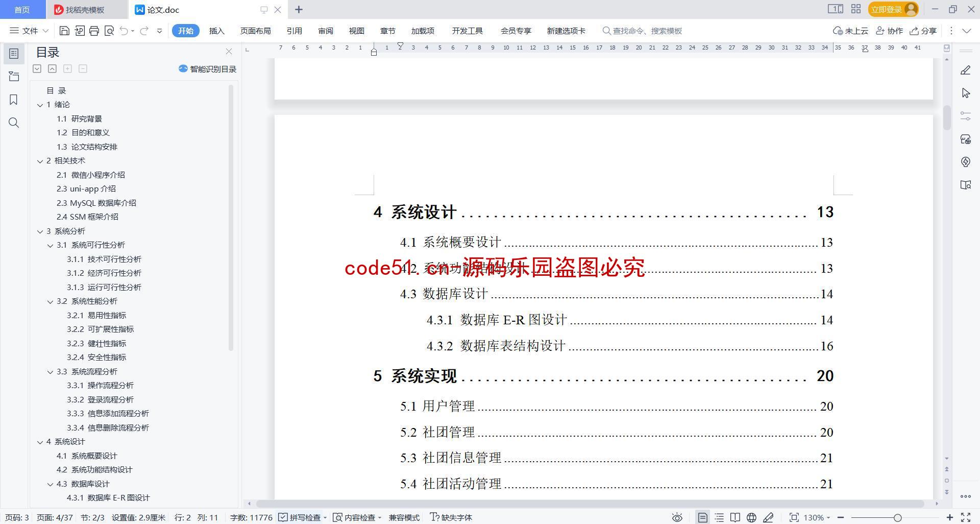The width and height of the screenshot is (980, 524).
Task: Click the selection cursor tool in right sidebar
Action: (x=965, y=93)
